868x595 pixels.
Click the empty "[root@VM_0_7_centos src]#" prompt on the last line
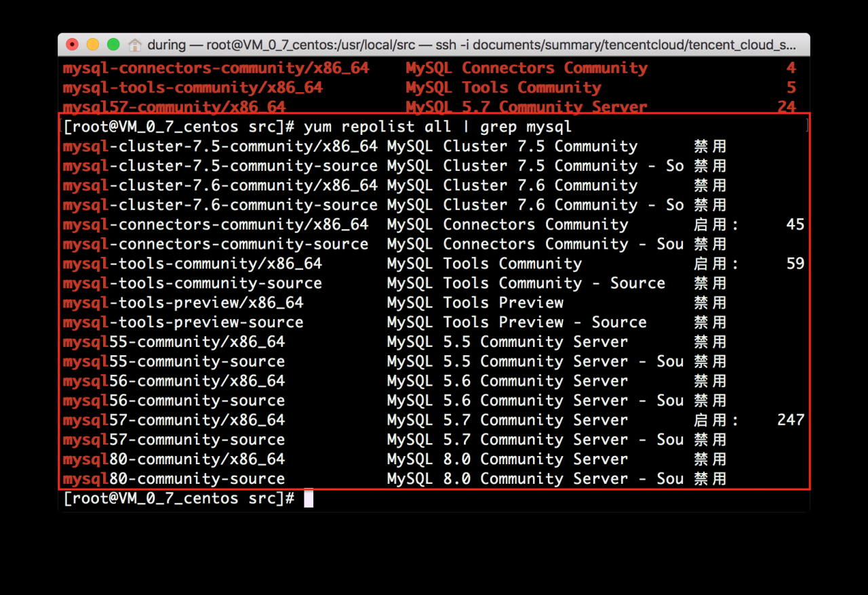178,499
